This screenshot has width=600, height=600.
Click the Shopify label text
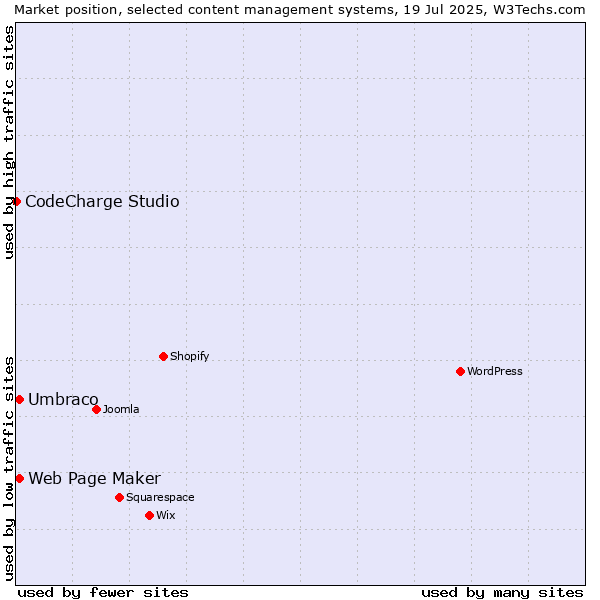[189, 356]
